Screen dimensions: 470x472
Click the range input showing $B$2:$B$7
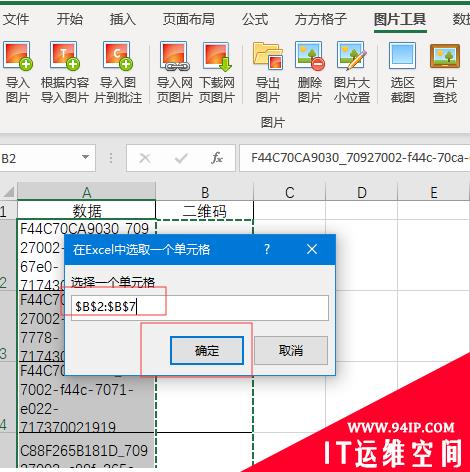click(200, 307)
